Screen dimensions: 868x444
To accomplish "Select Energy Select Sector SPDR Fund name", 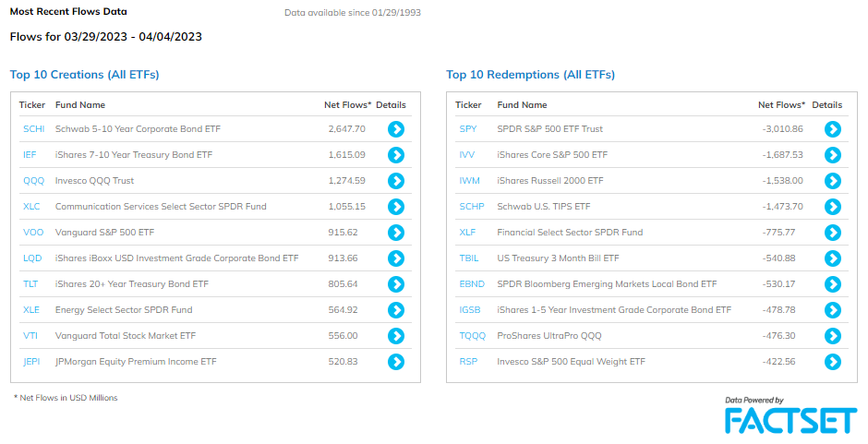I will (124, 310).
